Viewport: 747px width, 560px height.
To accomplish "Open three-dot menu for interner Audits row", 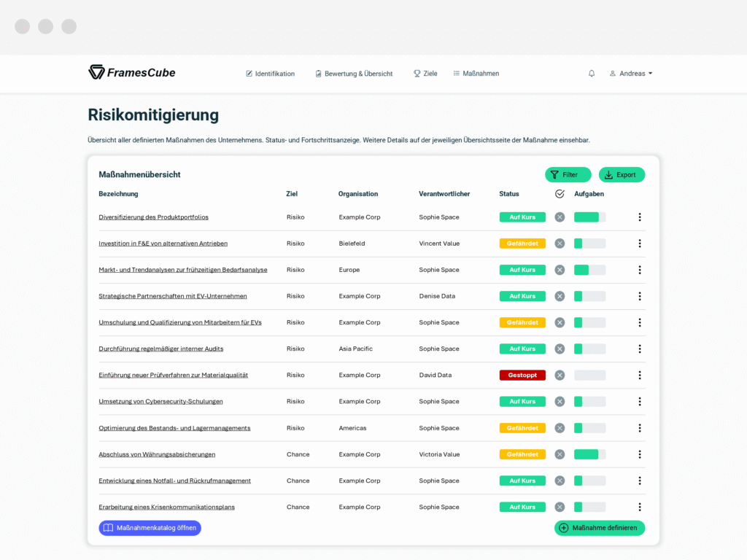I will coord(640,349).
